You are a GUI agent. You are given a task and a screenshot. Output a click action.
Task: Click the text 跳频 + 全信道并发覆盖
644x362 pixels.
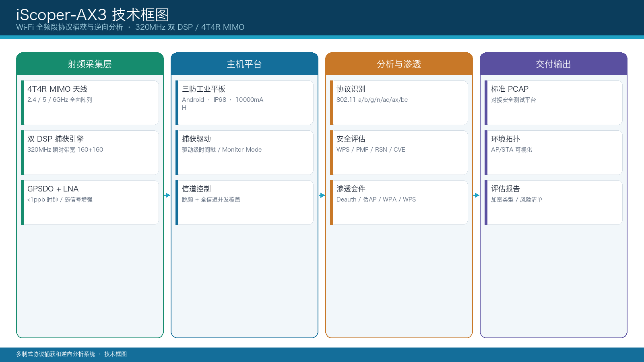(x=211, y=200)
